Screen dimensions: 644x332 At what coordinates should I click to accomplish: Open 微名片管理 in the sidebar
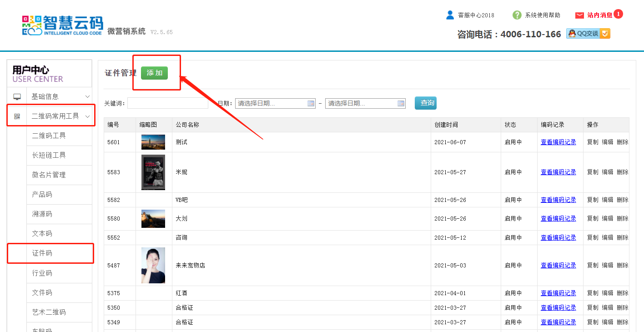[49, 175]
